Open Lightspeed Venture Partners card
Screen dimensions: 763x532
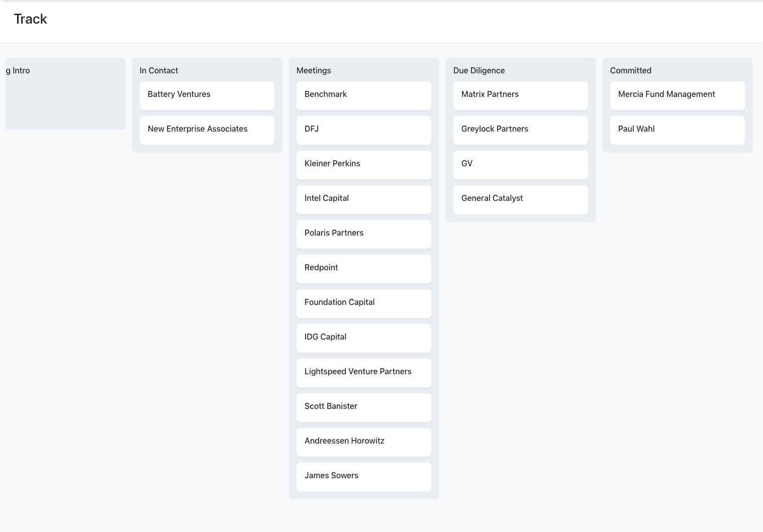point(364,373)
